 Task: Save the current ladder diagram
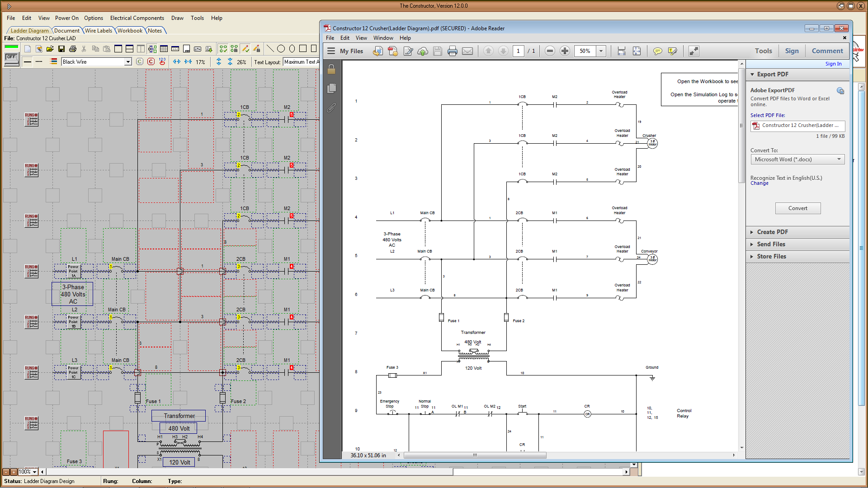click(x=62, y=49)
